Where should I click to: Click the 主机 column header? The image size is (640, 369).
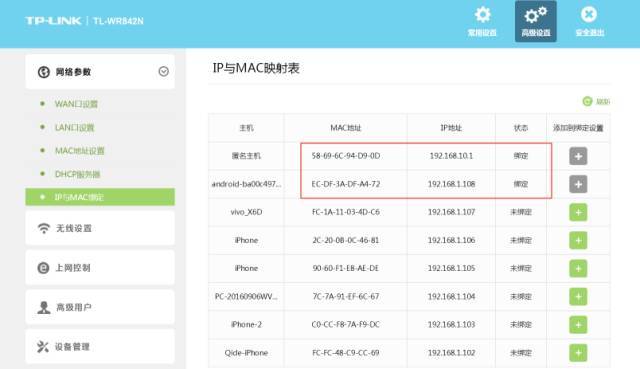[246, 128]
